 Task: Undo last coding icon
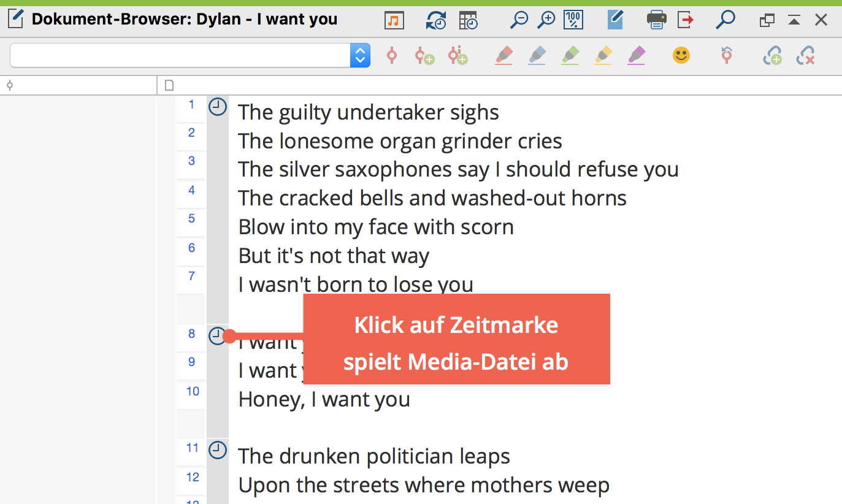coord(727,55)
